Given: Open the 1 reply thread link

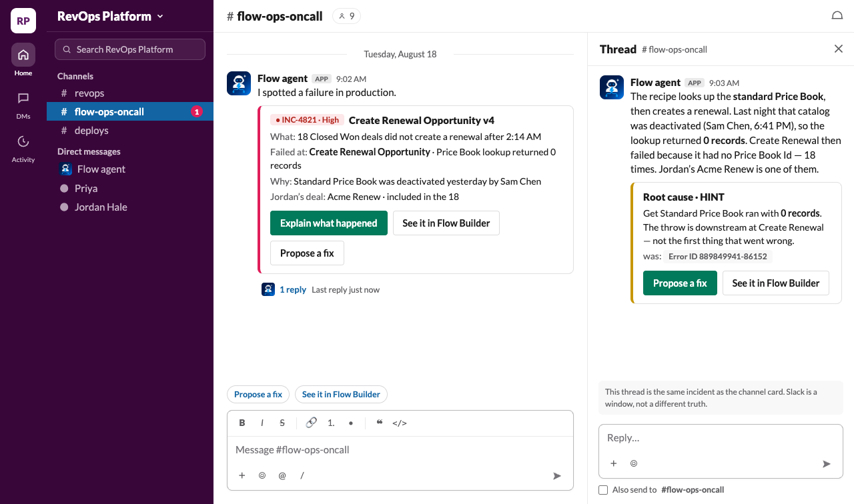Looking at the screenshot, I should point(293,290).
